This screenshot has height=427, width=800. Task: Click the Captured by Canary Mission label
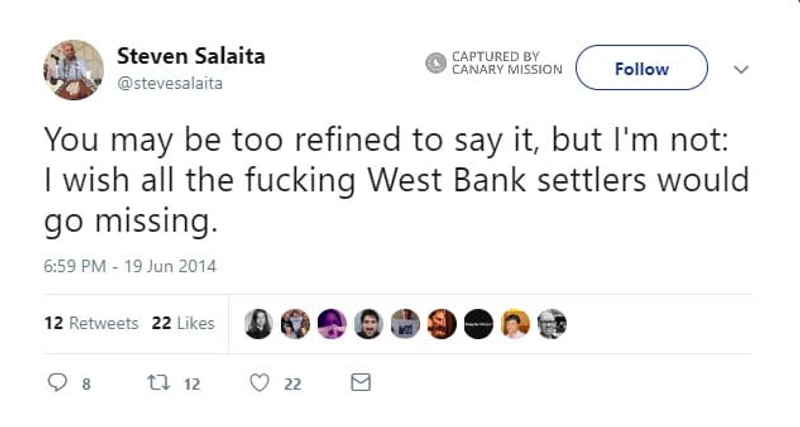[x=506, y=63]
